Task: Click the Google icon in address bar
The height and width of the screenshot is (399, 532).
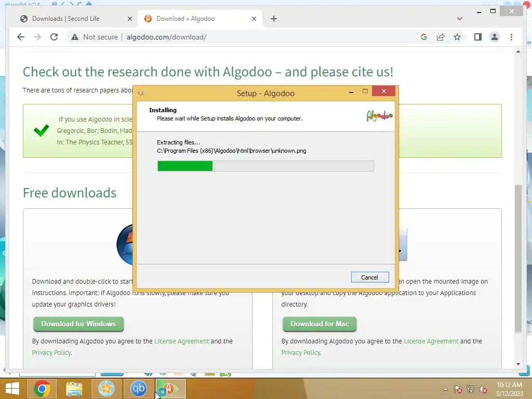Action: (424, 37)
